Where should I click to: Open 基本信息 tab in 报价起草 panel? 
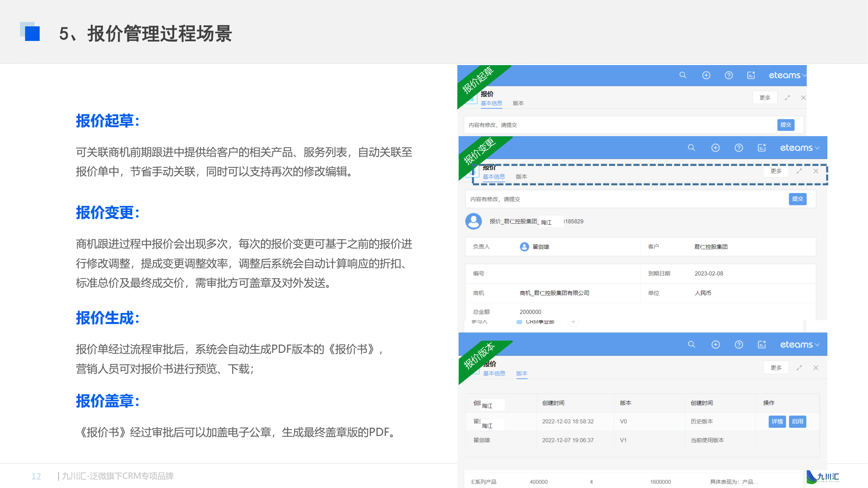click(491, 103)
